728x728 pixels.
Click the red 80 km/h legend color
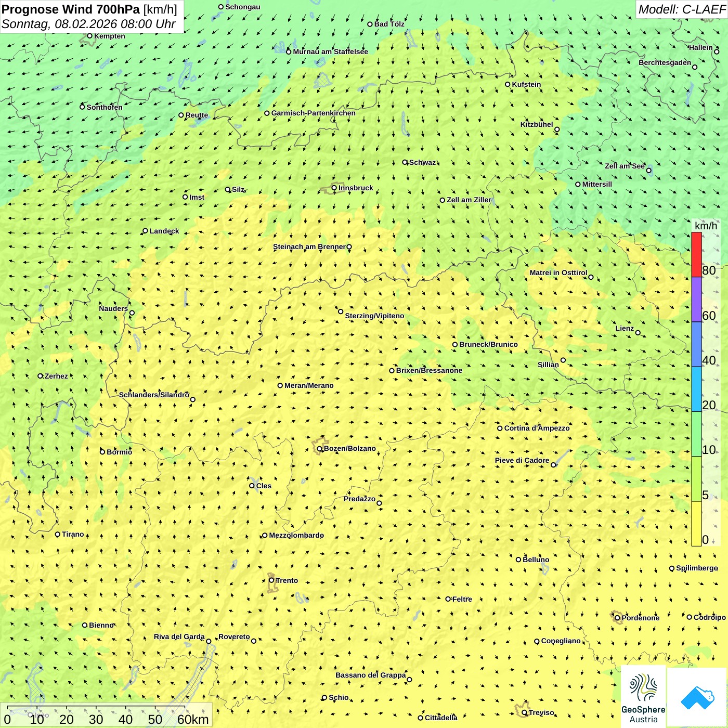point(696,254)
